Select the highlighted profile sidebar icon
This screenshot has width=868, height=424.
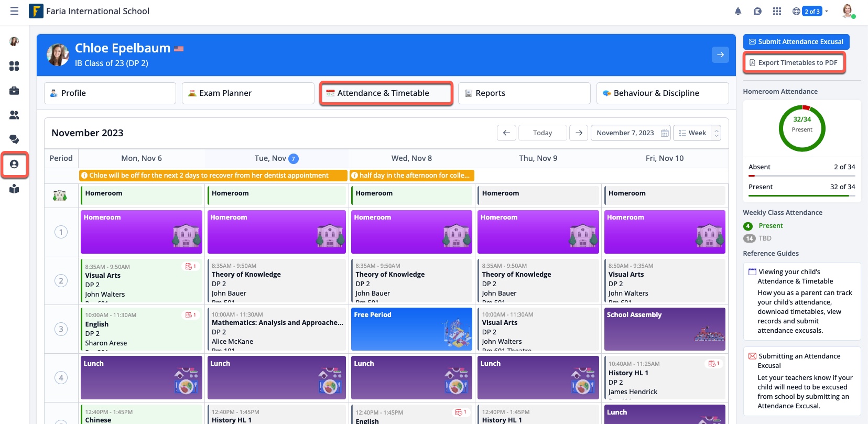click(14, 165)
